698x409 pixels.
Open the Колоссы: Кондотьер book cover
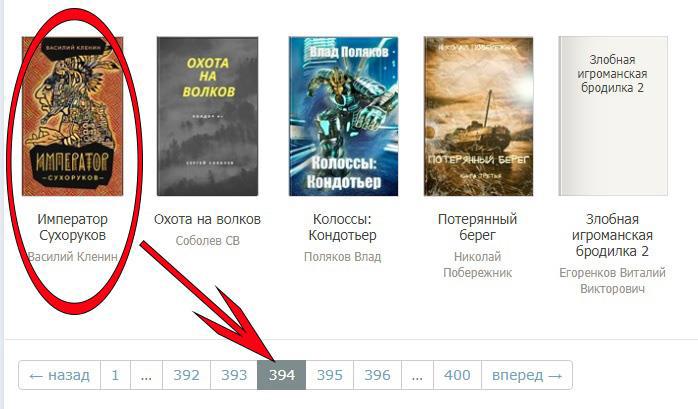[343, 116]
